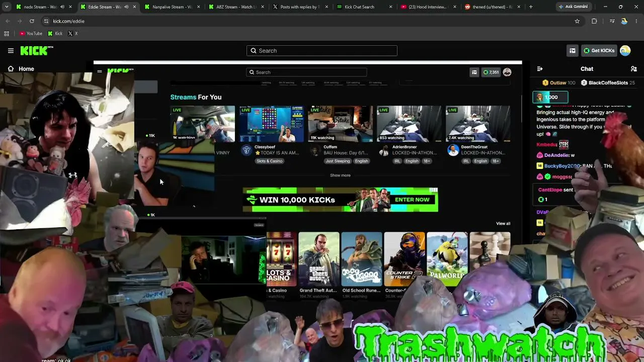This screenshot has height=362, width=644.
Task: Click the 7,351 kicks balance in stream
Action: (x=491, y=72)
